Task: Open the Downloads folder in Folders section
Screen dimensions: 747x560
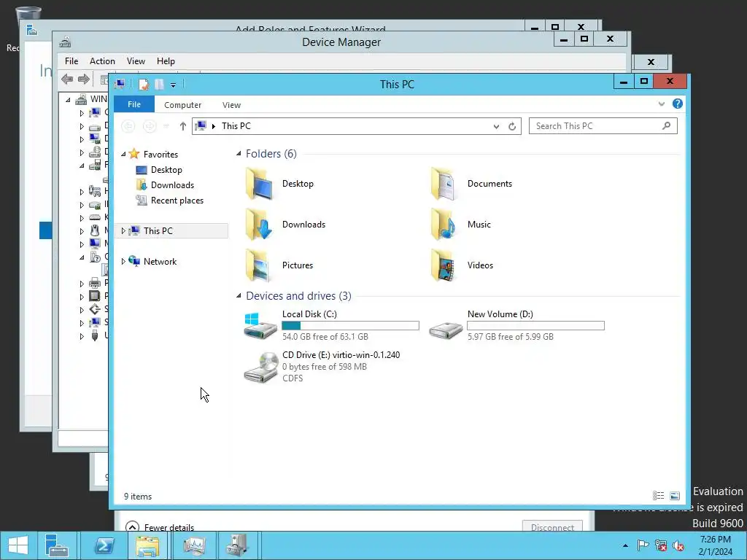Action: coord(286,225)
